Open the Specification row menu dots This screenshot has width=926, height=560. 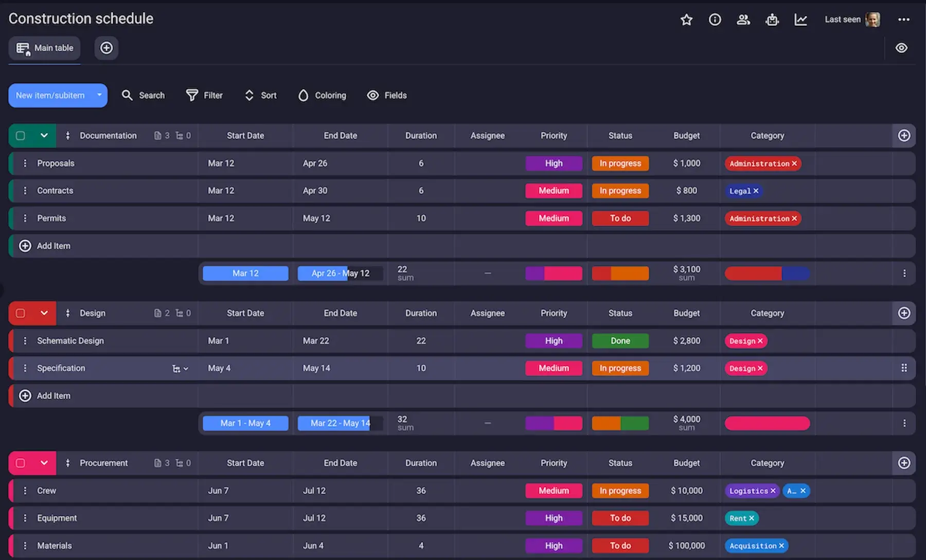point(25,368)
